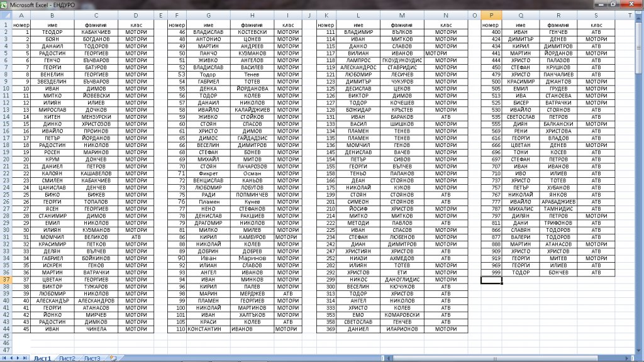Click the cell containing ДАНОГЛИДИС

tap(402, 280)
